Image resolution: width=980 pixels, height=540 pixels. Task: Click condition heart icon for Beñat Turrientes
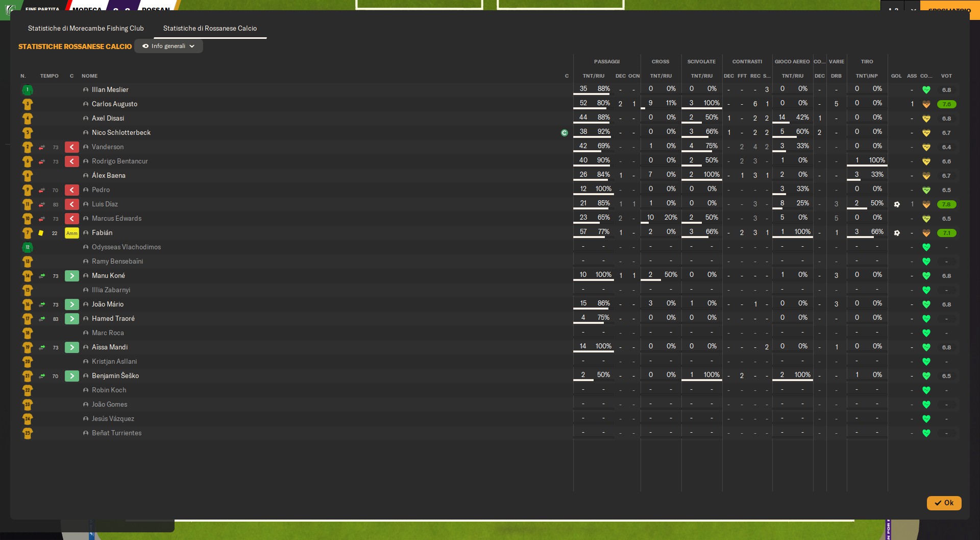point(926,433)
